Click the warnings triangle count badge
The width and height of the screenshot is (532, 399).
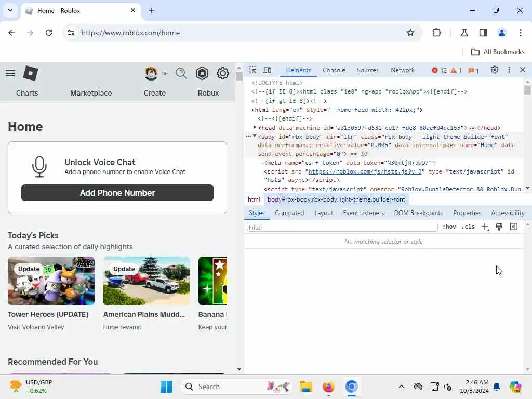tap(456, 70)
